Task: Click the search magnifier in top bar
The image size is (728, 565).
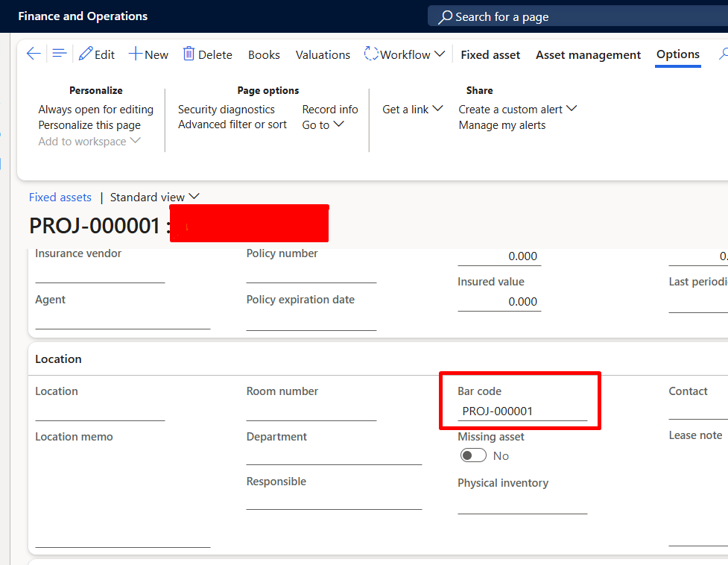Action: (446, 16)
